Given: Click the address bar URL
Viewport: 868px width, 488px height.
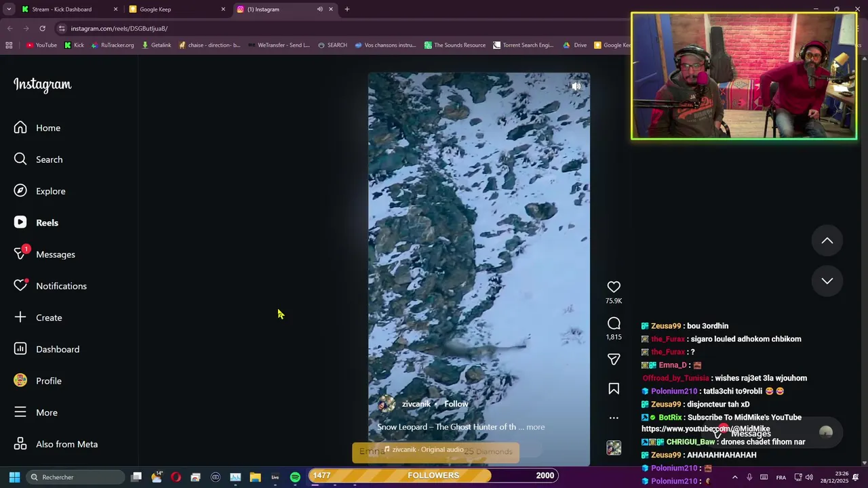Looking at the screenshot, I should [119, 28].
